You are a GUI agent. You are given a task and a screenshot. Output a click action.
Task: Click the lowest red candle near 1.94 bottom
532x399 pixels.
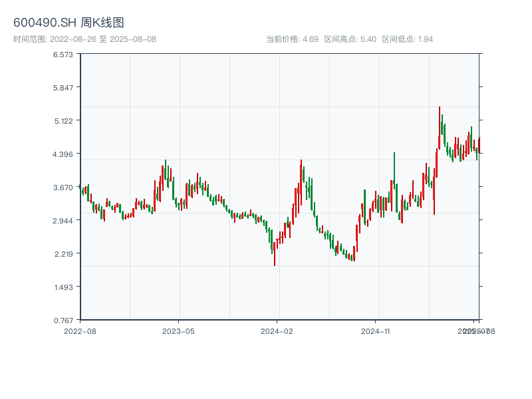(x=275, y=254)
